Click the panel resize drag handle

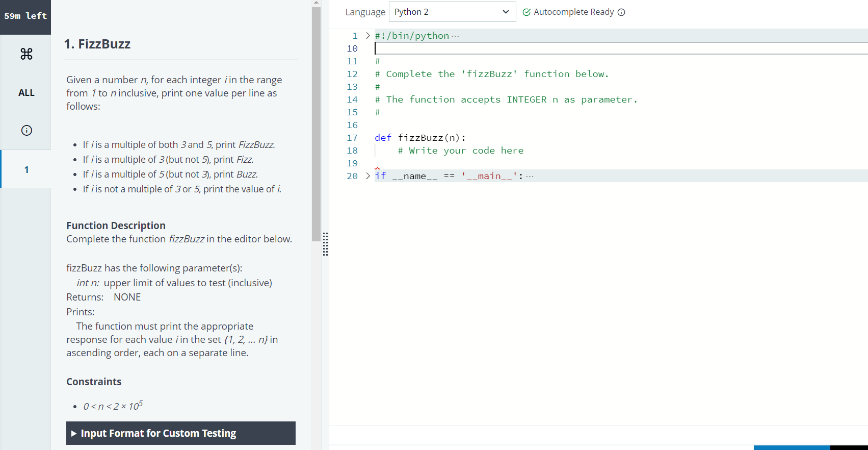pyautogui.click(x=325, y=244)
